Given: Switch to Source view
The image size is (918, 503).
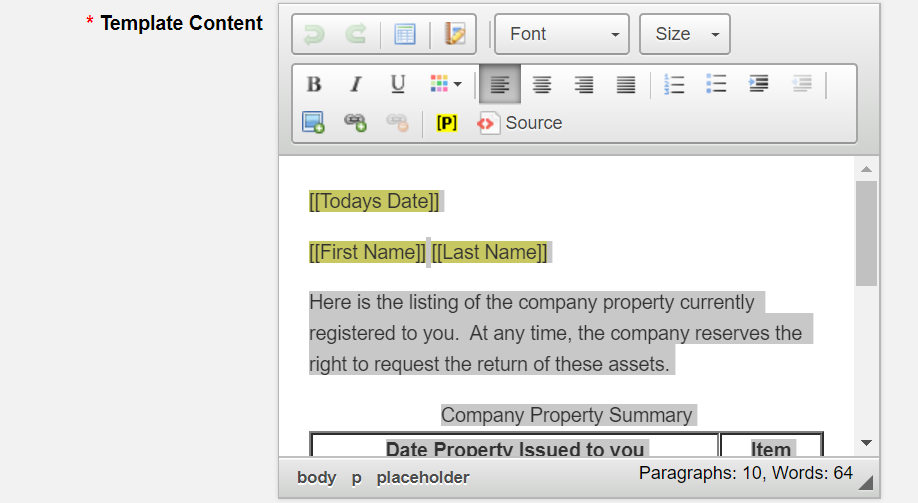Looking at the screenshot, I should [519, 123].
